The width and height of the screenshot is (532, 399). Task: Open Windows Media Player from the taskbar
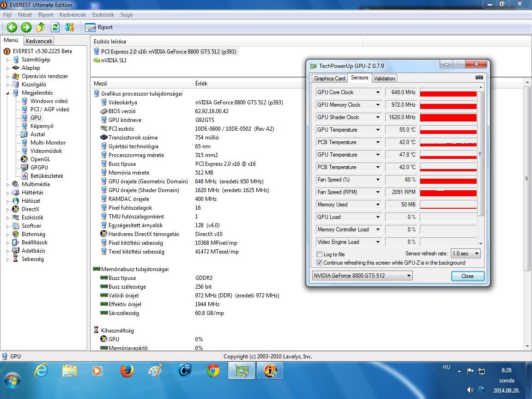coord(98,370)
